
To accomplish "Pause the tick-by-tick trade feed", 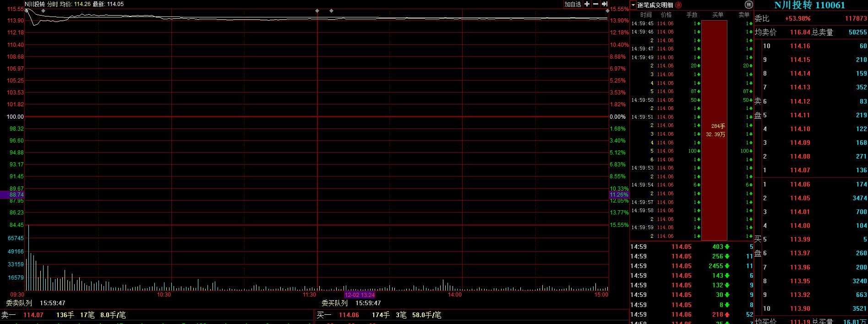I will [748, 5].
